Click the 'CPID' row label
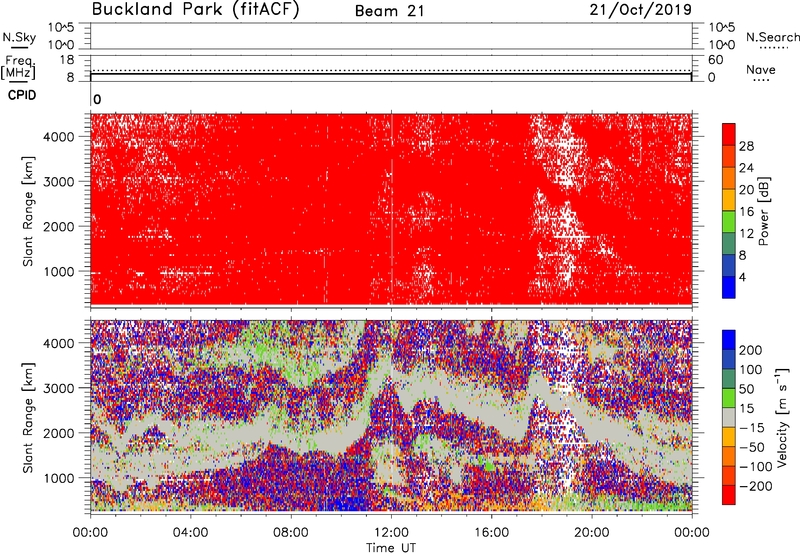This screenshot has width=800, height=554. tap(22, 95)
